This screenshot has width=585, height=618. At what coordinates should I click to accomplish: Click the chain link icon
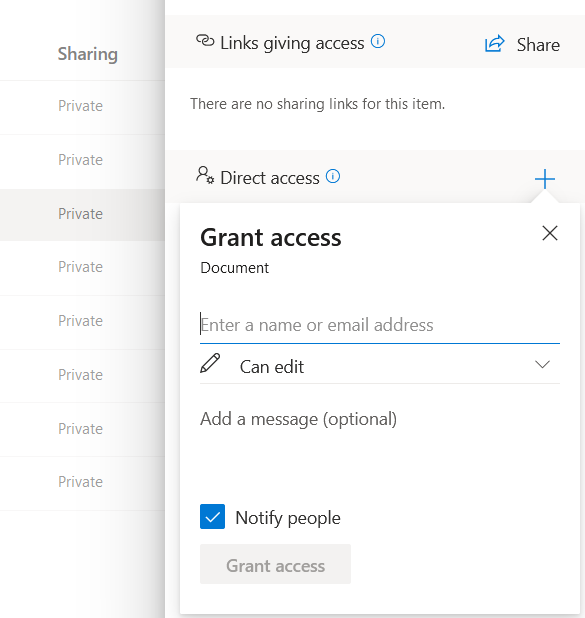pos(205,41)
